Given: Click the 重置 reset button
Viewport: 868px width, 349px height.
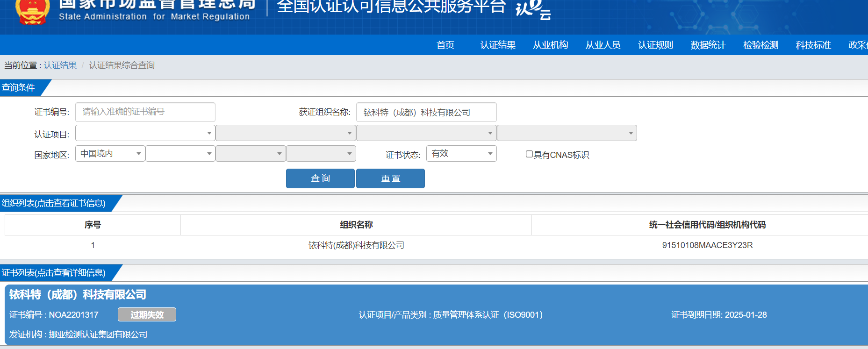Looking at the screenshot, I should click(x=390, y=178).
